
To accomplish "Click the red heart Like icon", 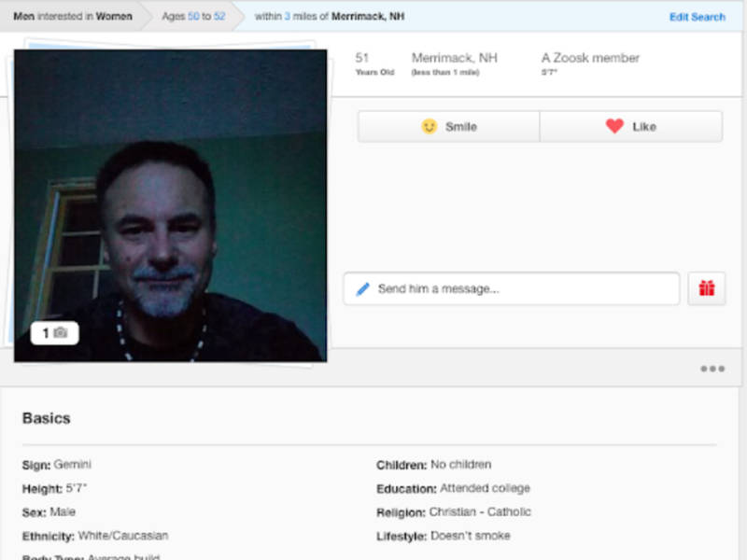I will click(613, 127).
